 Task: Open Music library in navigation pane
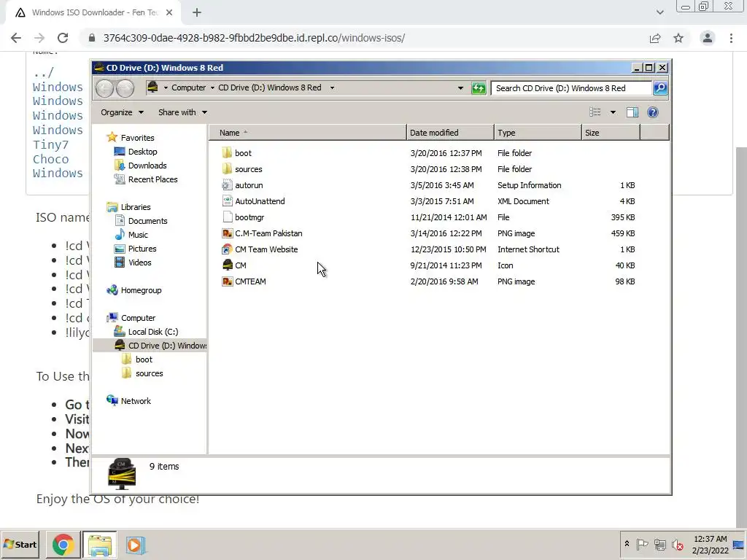138,235
